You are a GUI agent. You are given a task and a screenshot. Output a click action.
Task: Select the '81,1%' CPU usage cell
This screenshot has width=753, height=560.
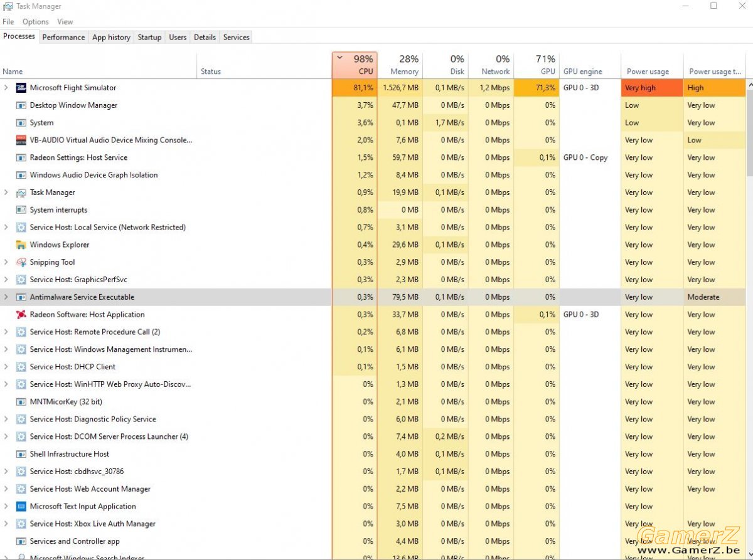(355, 88)
